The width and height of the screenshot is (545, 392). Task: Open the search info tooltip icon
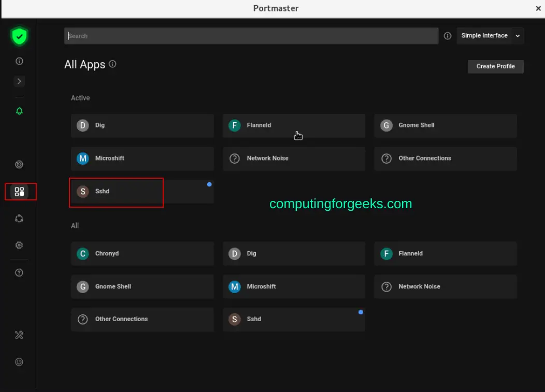[x=447, y=36]
